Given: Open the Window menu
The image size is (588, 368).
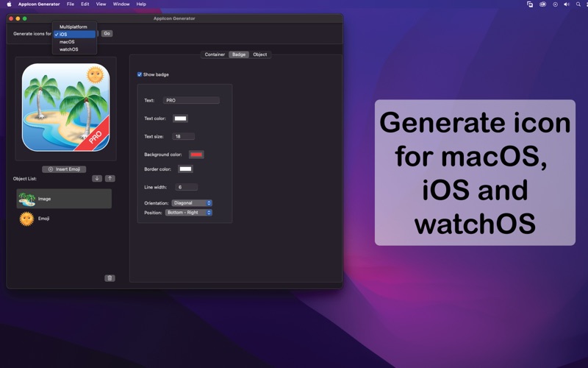Looking at the screenshot, I should 121,4.
